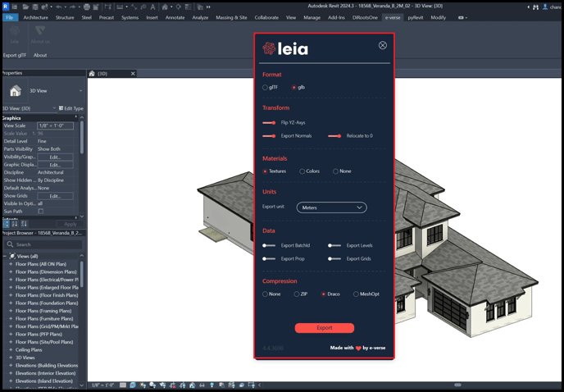Select the glTF format radio button
The image size is (564, 392).
point(265,88)
